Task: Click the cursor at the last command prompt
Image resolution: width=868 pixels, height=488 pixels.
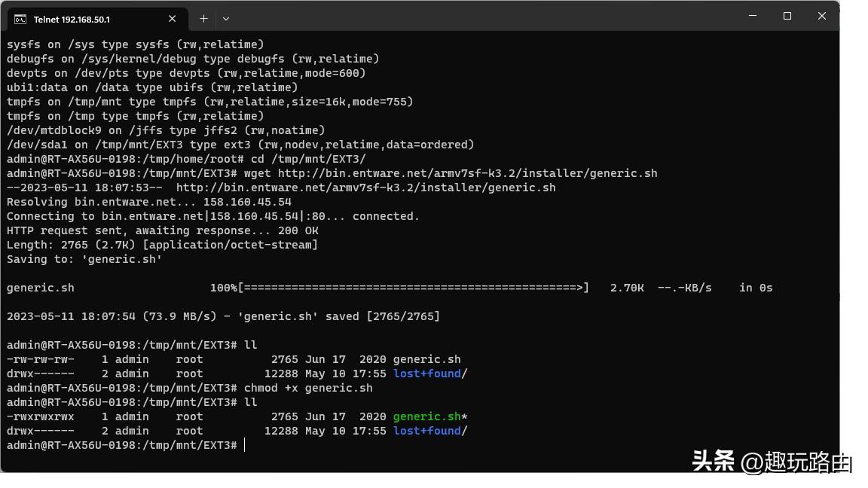Action: click(245, 445)
